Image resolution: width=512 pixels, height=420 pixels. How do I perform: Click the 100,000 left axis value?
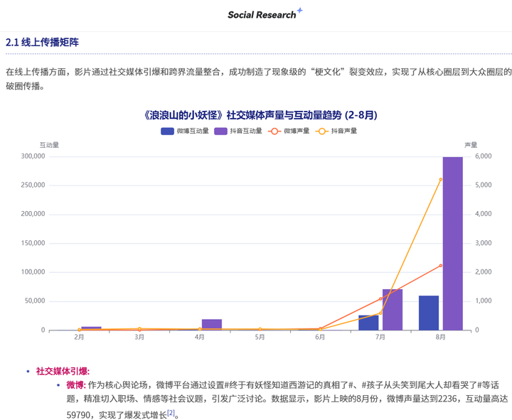33,272
